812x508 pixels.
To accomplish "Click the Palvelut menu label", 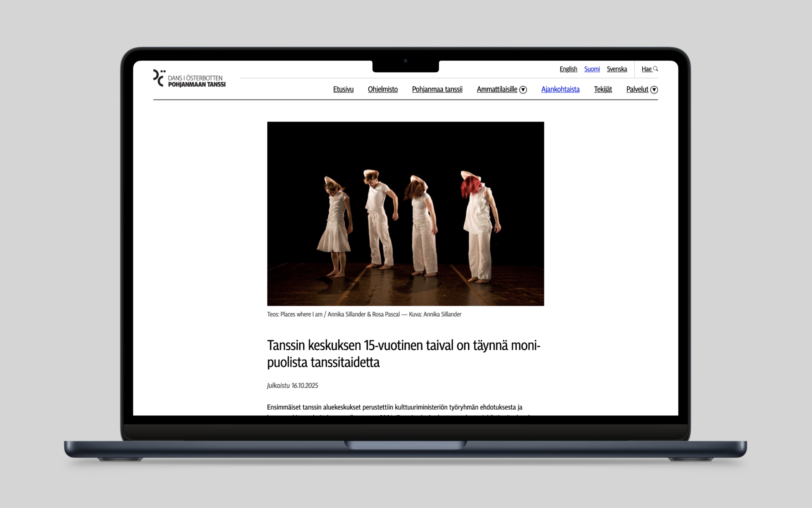I will 637,89.
